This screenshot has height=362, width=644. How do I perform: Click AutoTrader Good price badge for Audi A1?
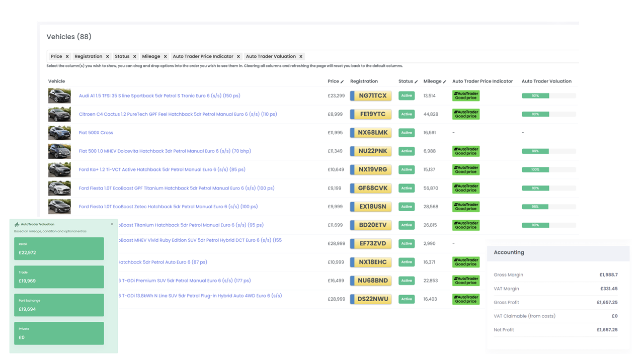[x=465, y=96]
